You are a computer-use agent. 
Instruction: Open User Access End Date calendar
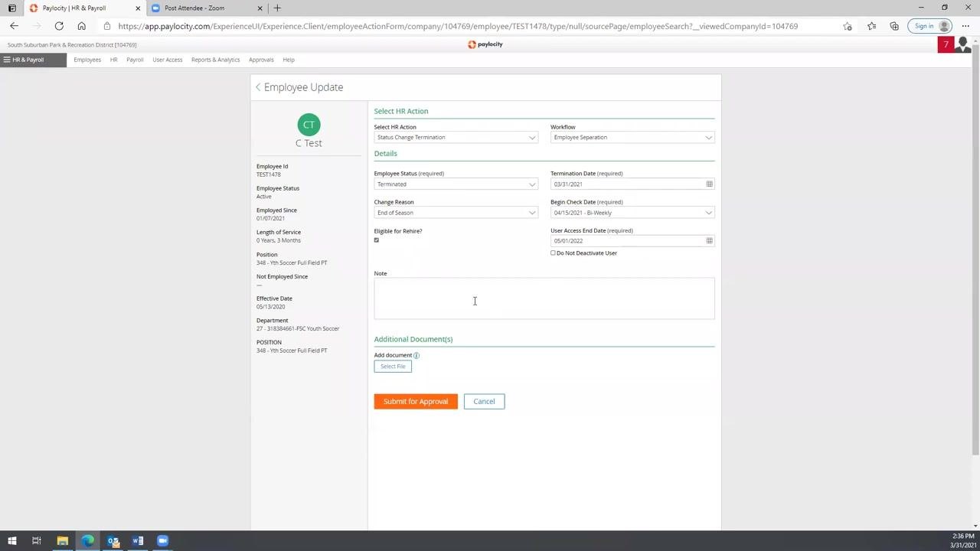point(709,241)
